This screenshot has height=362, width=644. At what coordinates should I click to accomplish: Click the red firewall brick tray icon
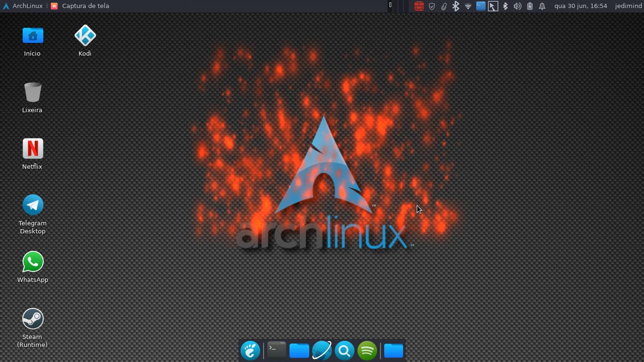coord(419,6)
